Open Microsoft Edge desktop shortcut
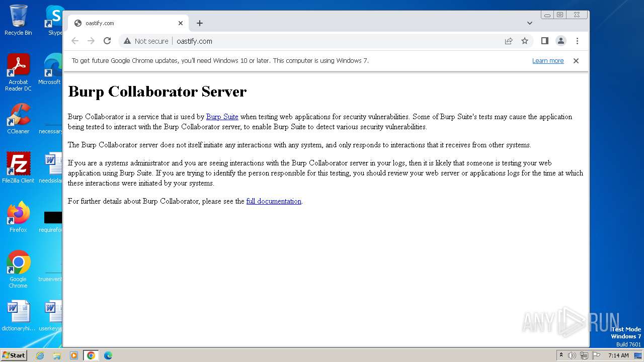This screenshot has height=362, width=644. (x=50, y=69)
